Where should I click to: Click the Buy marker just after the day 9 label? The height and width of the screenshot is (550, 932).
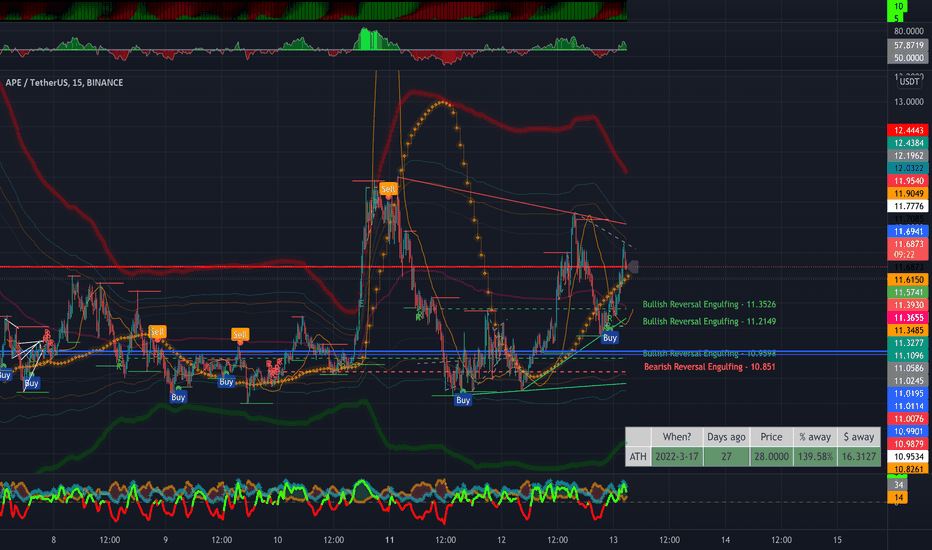click(x=178, y=397)
